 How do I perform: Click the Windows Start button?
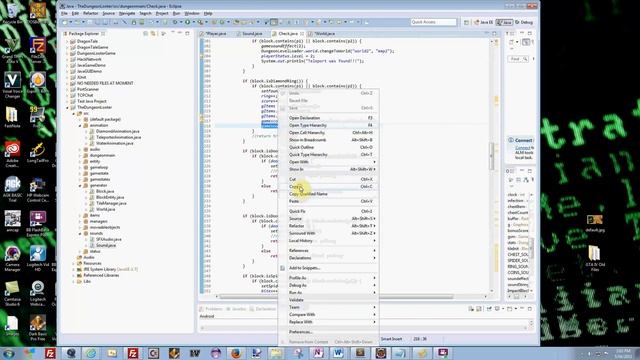click(8, 353)
